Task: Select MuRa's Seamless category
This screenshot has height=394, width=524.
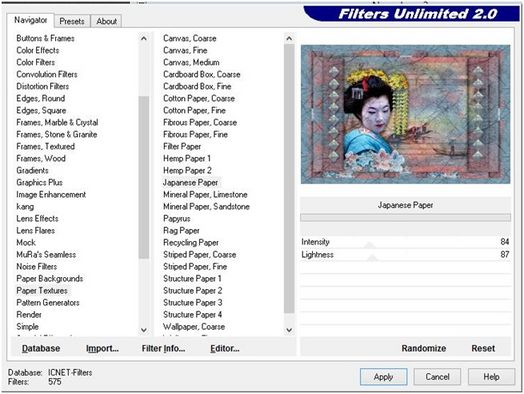Action: point(46,255)
